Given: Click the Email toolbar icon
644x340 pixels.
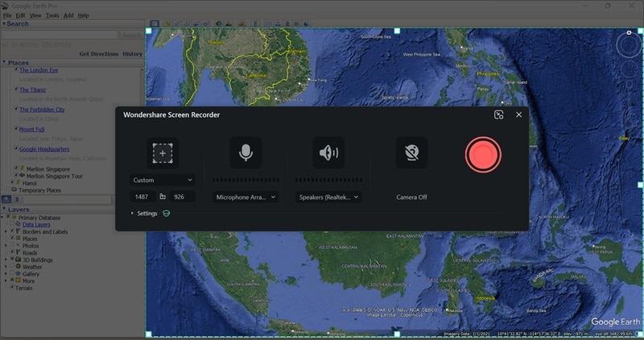Looking at the screenshot, I should click(268, 24).
